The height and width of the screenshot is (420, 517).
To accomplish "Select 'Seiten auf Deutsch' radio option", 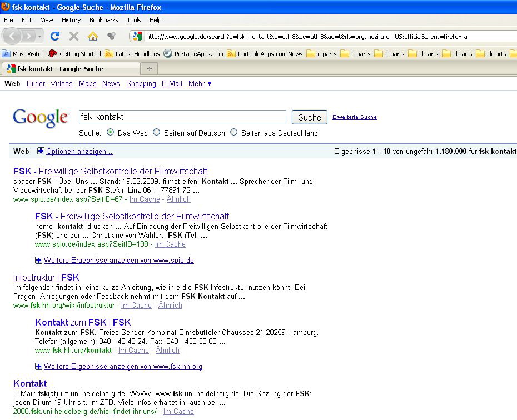I will coord(156,132).
